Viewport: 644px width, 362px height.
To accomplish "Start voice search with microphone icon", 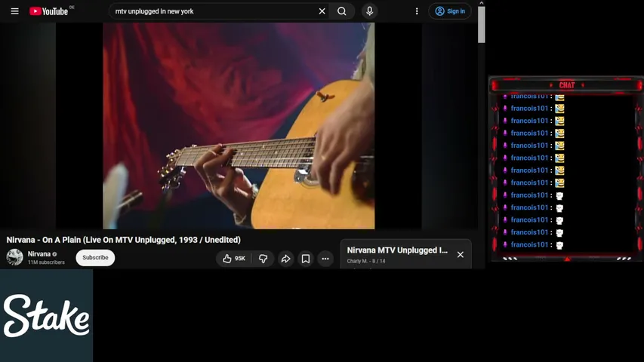I will 370,11.
